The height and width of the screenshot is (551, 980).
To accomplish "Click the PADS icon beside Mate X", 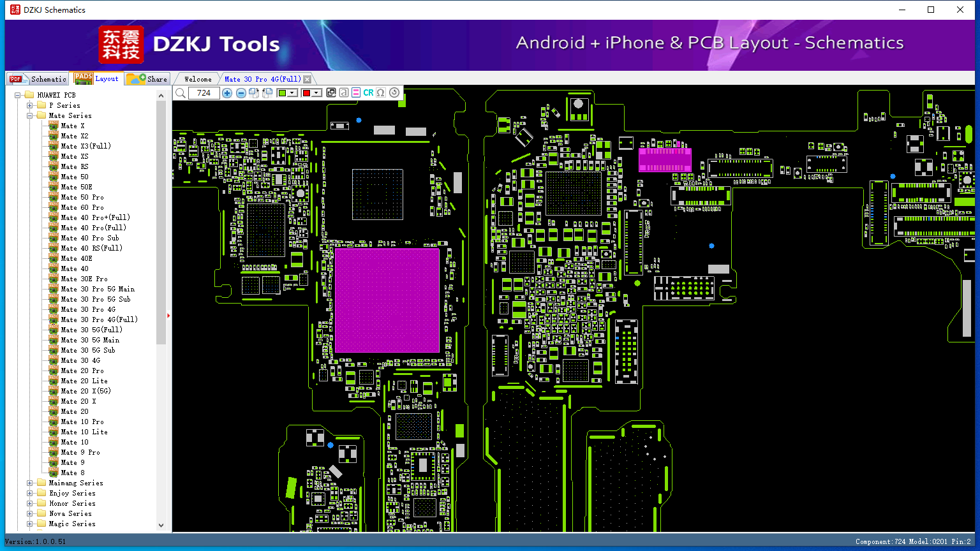I will click(54, 126).
